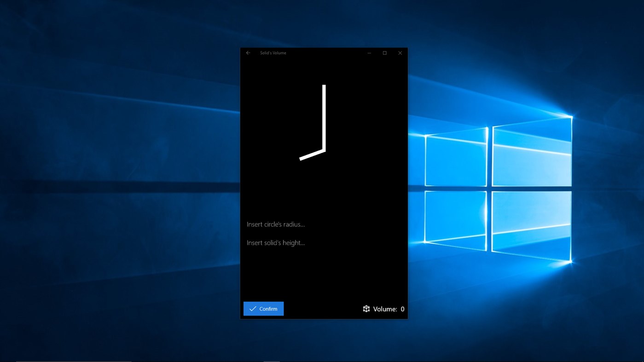The width and height of the screenshot is (644, 362).
Task: Click the Solid's Volume title text
Action: tap(273, 52)
